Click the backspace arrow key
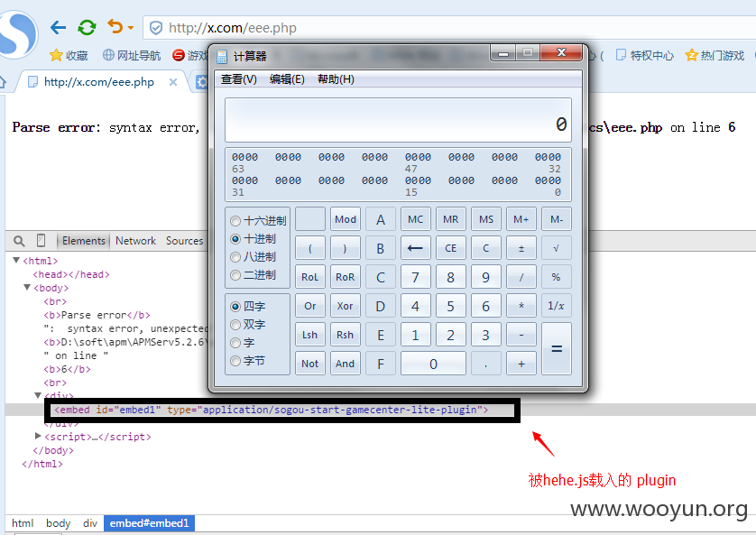 416,248
